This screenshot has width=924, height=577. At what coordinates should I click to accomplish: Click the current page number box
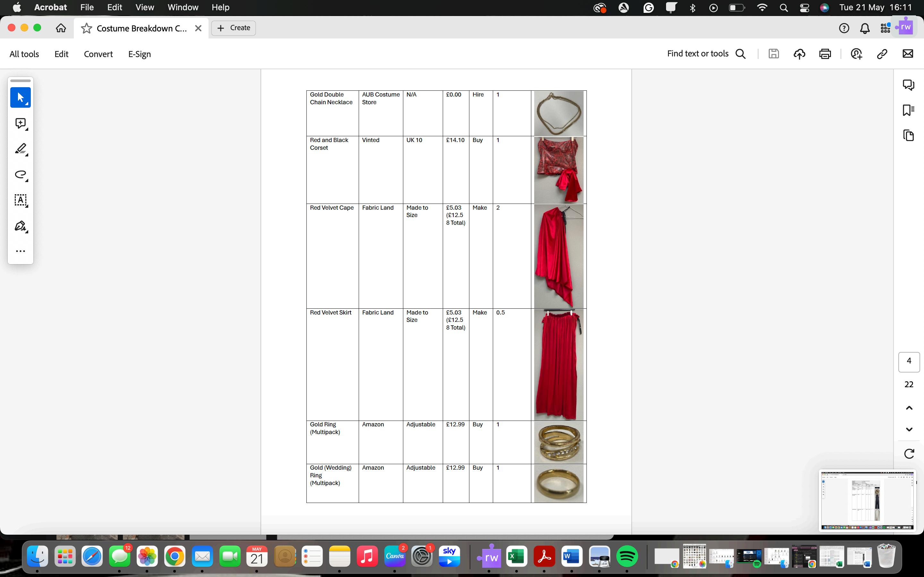909,361
